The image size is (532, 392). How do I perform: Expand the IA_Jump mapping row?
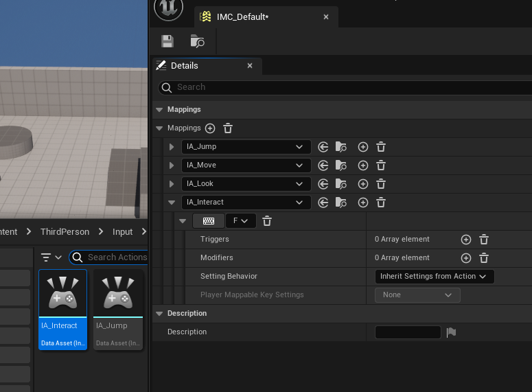pyautogui.click(x=172, y=147)
